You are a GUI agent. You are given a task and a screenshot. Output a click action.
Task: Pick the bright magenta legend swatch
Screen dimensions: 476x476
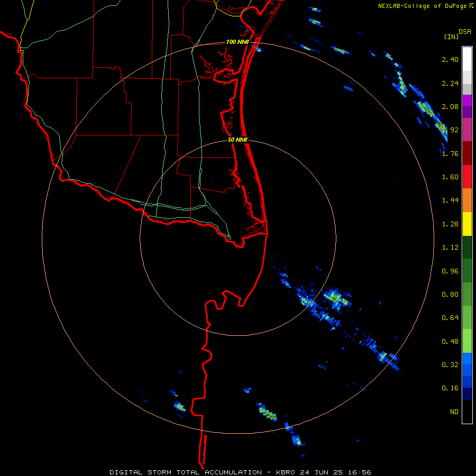[467, 100]
